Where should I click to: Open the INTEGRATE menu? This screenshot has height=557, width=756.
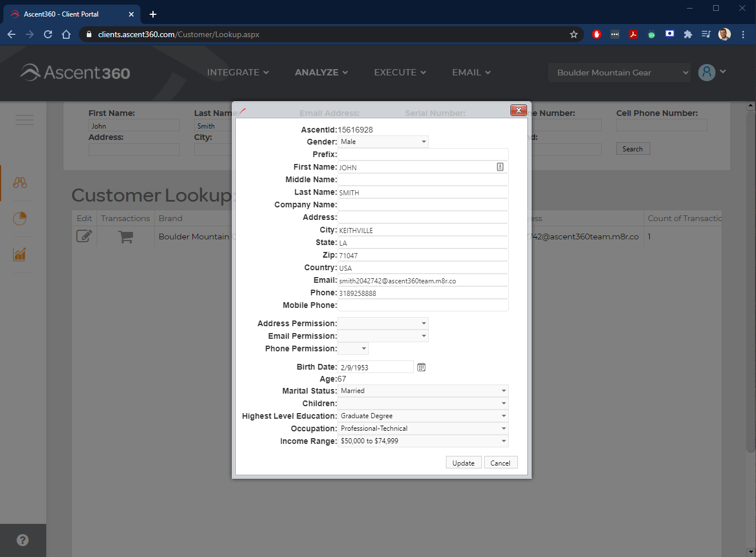[238, 73]
